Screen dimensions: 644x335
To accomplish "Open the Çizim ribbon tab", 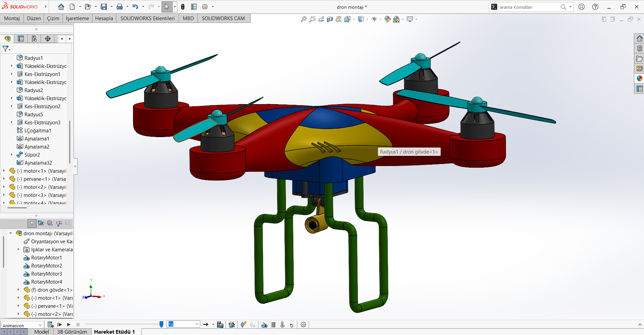I will click(53, 18).
